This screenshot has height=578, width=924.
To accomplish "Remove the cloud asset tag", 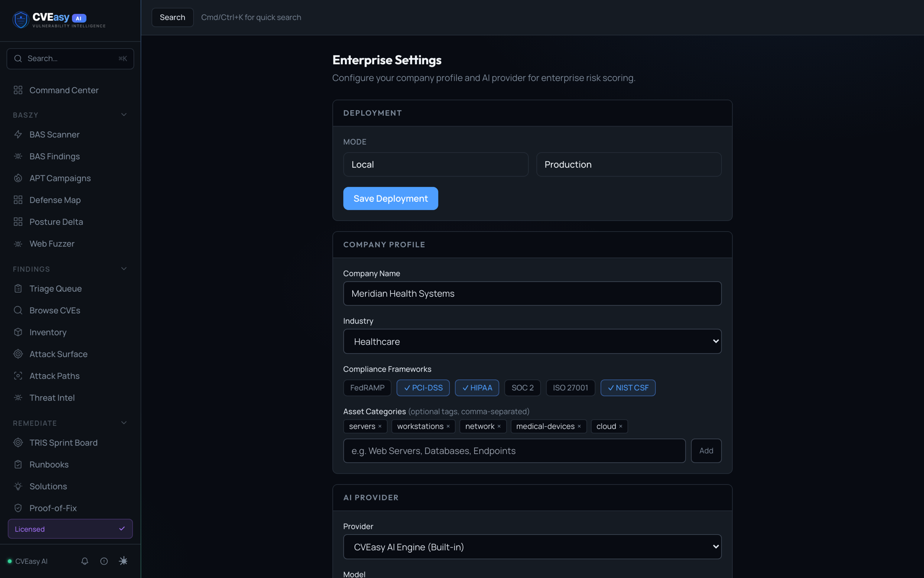I will (x=621, y=426).
